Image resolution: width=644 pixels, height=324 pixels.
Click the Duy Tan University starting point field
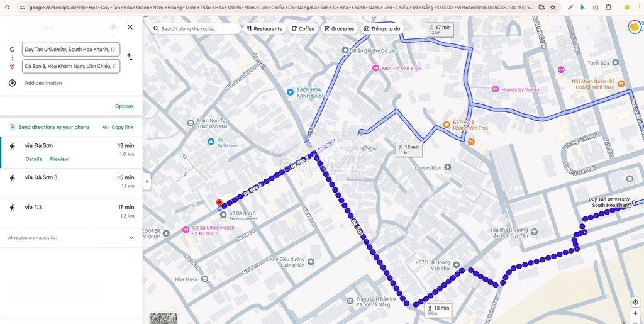click(x=70, y=49)
